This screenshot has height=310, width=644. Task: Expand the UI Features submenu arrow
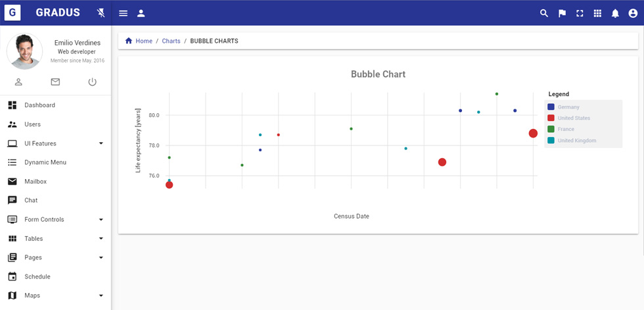[x=101, y=143]
